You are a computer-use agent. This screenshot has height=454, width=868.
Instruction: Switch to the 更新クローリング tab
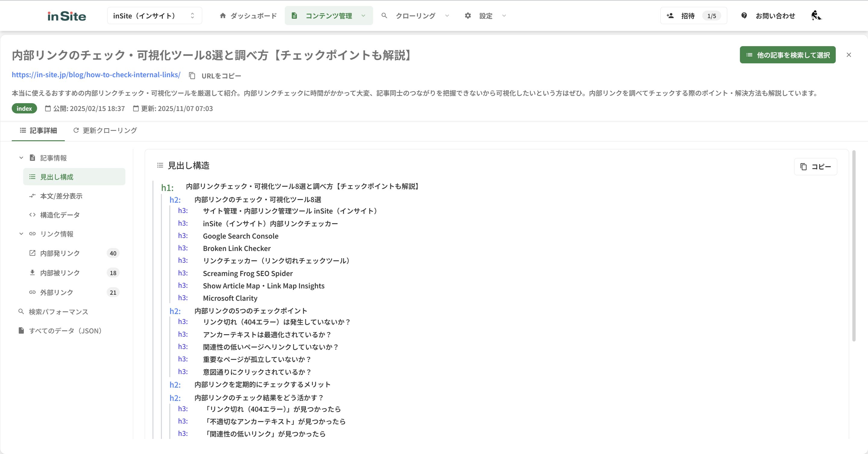pos(105,131)
